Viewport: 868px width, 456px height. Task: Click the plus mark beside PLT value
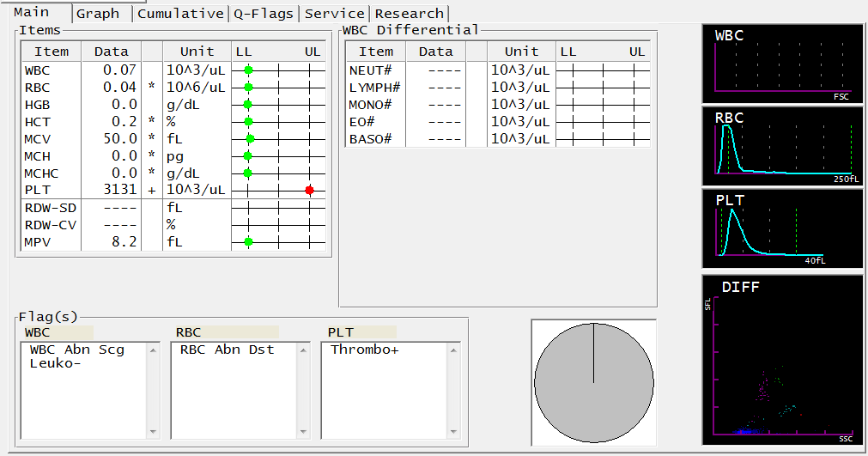tap(152, 191)
